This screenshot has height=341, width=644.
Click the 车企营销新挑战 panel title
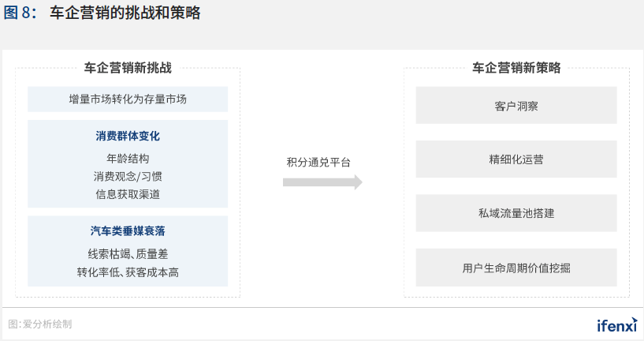[128, 68]
